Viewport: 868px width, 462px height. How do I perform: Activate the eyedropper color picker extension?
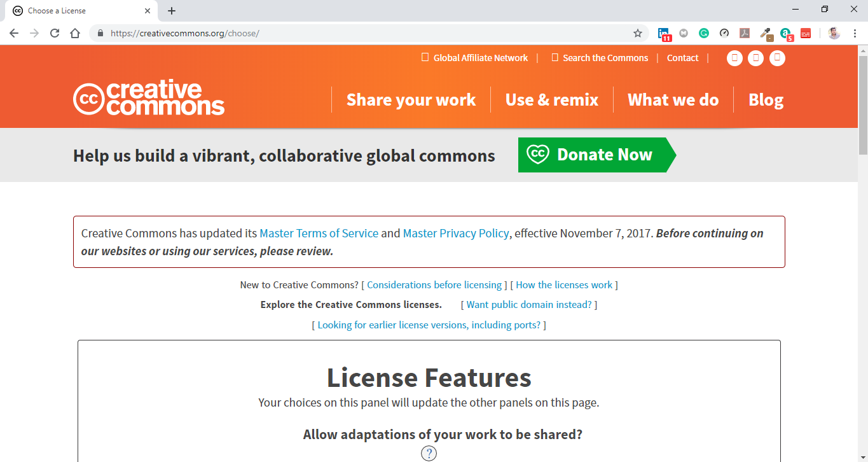pyautogui.click(x=766, y=34)
